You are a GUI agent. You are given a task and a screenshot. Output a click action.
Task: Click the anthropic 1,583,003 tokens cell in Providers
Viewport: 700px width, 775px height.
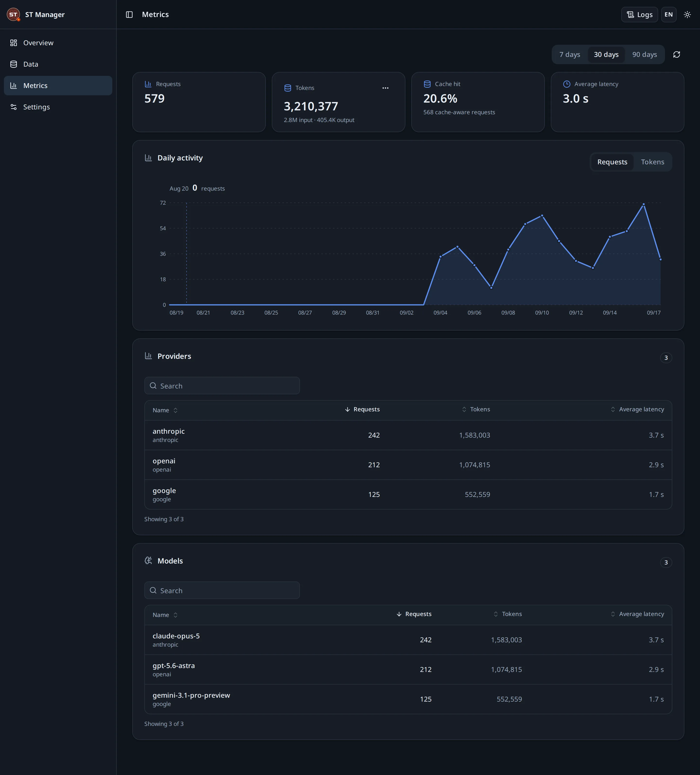pos(474,435)
